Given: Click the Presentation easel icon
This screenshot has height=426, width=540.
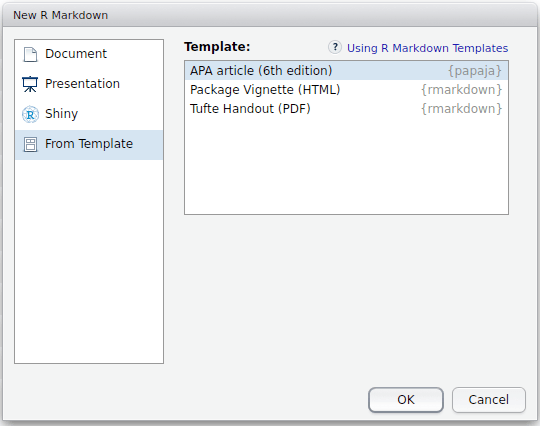Looking at the screenshot, I should (x=30, y=84).
